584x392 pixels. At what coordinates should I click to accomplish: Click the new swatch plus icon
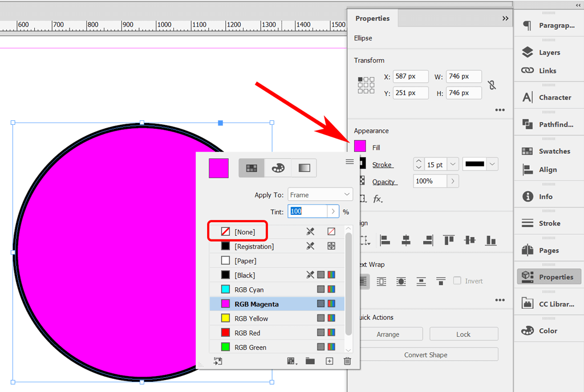click(x=329, y=361)
